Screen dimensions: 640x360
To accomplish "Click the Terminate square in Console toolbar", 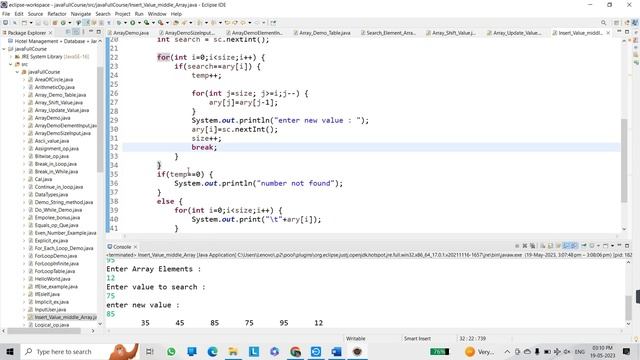I will tap(517, 246).
